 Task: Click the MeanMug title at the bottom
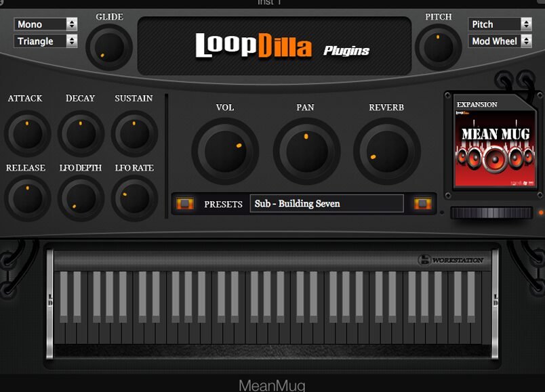pos(272,385)
